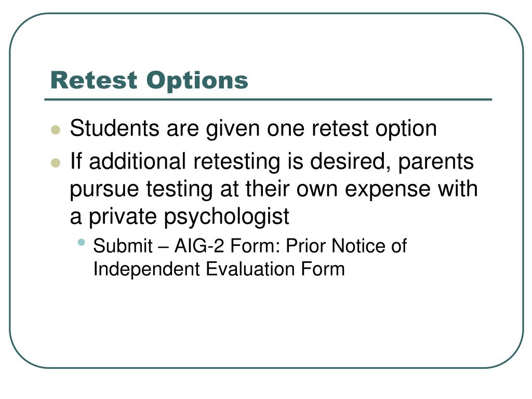
Task: Select the line "Students are given one retest option"
Action: coord(254,129)
